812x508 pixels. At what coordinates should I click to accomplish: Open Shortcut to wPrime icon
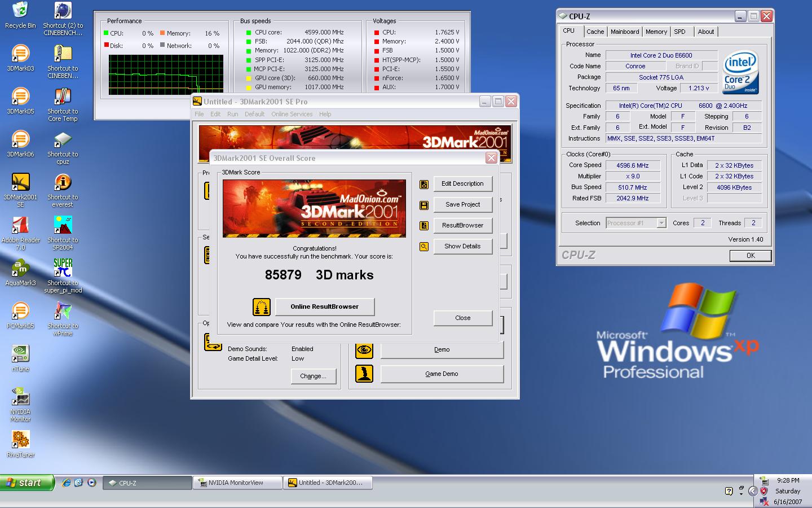63,319
